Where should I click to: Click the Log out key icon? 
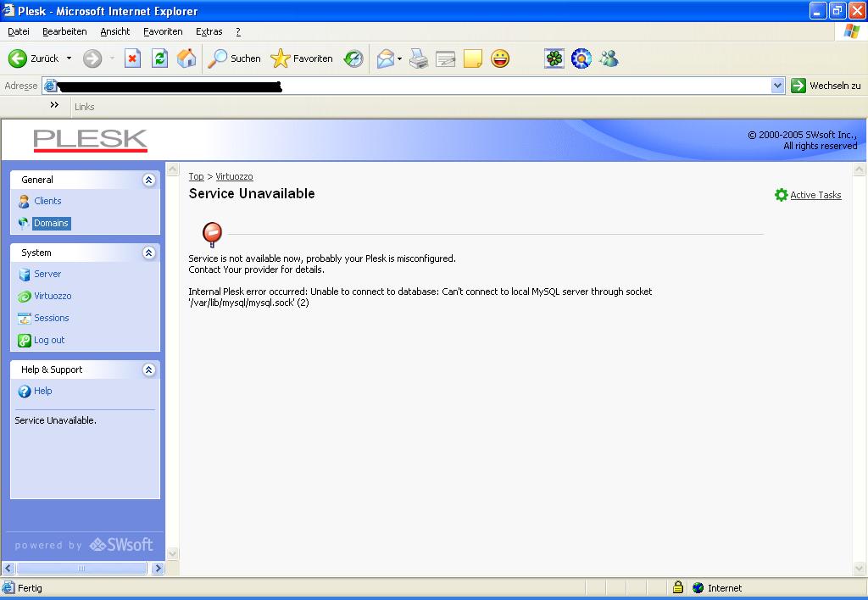click(x=24, y=341)
